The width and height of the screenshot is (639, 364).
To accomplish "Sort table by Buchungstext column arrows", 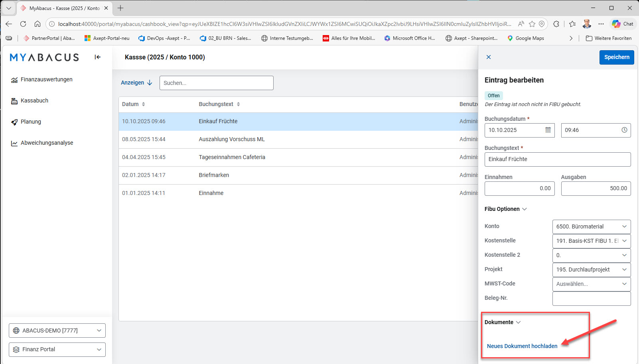I will (x=239, y=104).
